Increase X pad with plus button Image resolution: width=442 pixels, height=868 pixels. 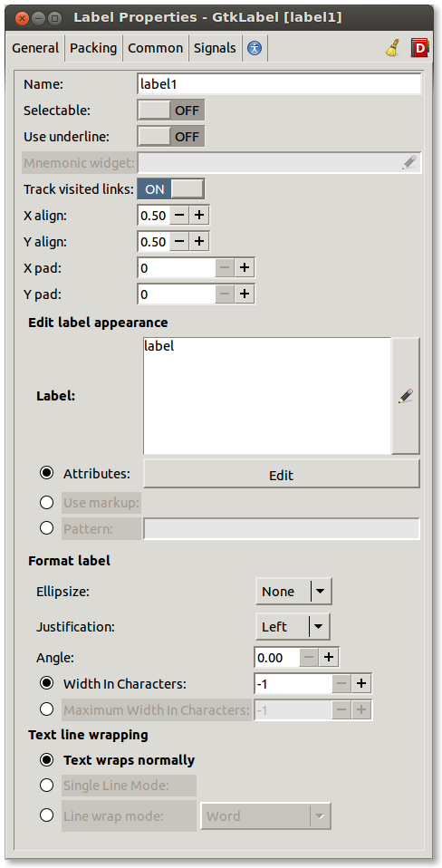point(245,268)
